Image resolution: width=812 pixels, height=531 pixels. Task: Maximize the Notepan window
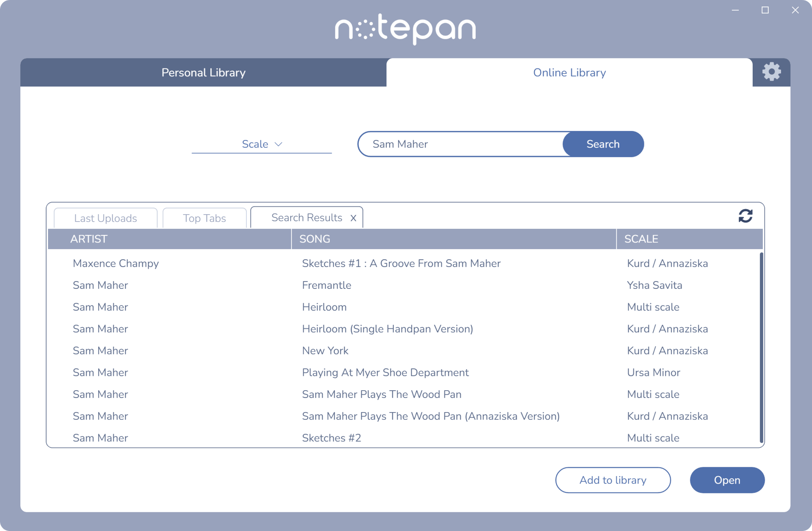(765, 10)
